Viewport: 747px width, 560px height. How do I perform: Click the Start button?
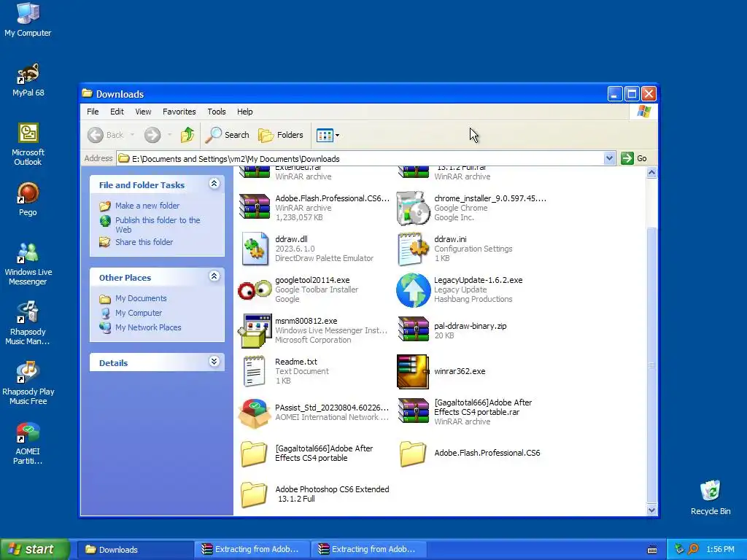[34, 549]
